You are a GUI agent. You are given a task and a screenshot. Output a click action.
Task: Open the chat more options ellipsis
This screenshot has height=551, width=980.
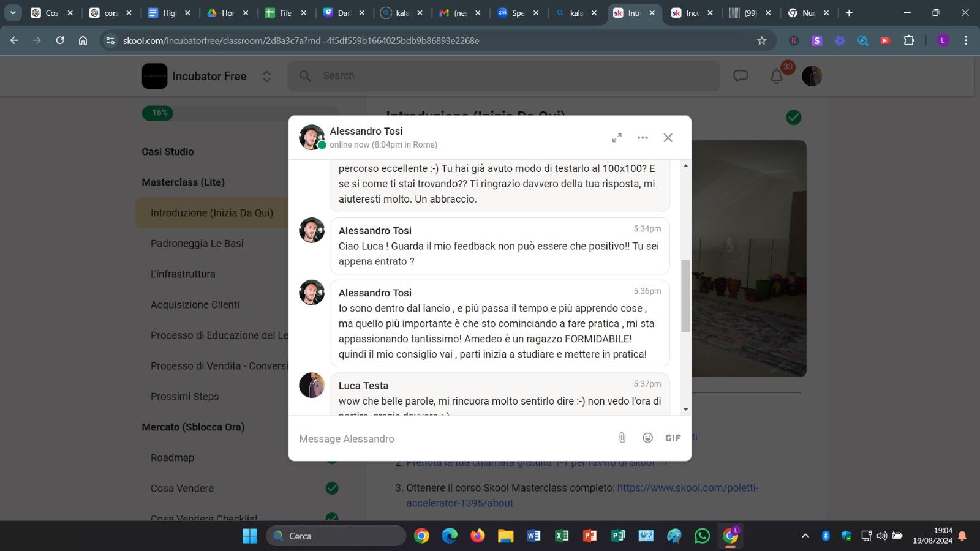coord(643,138)
